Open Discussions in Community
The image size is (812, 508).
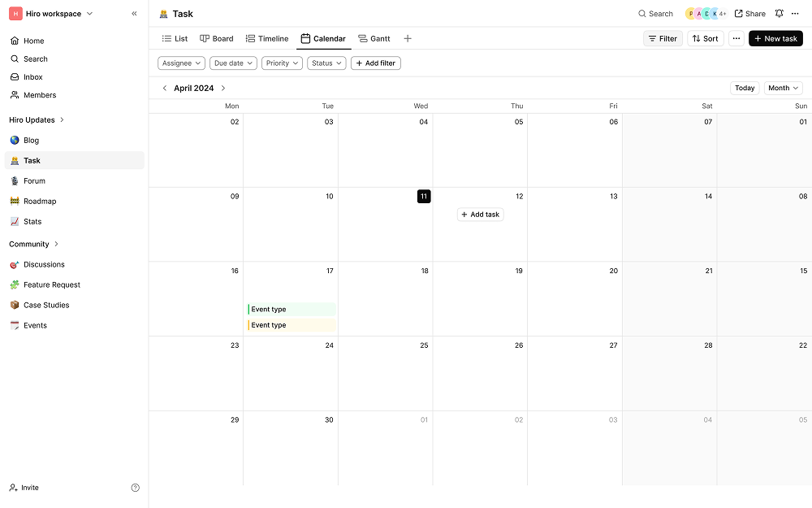[74, 264]
